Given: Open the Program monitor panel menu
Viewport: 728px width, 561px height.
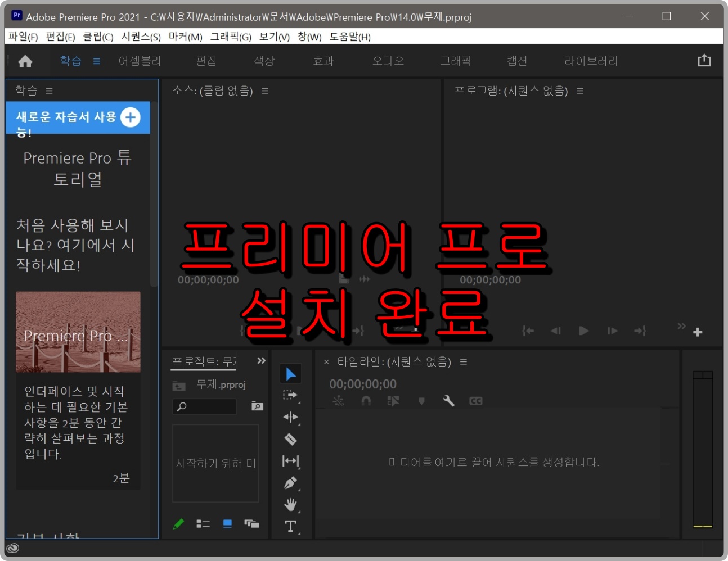Looking at the screenshot, I should point(579,91).
